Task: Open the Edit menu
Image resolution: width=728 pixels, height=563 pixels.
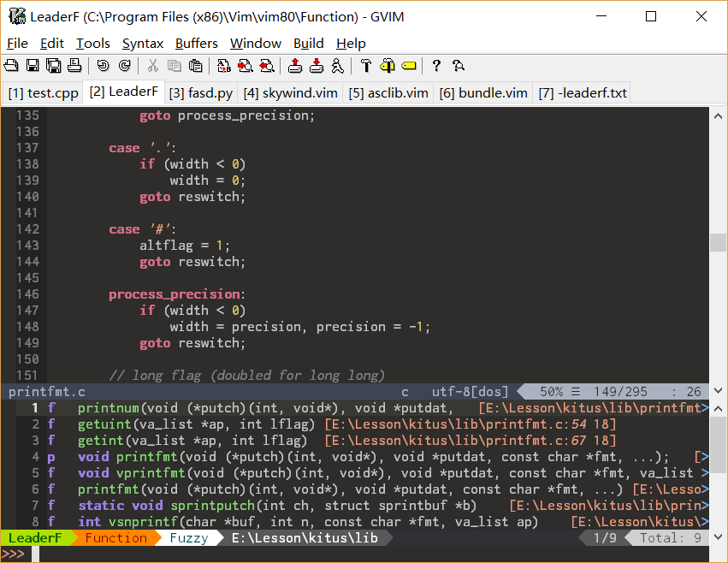Action: coord(52,43)
